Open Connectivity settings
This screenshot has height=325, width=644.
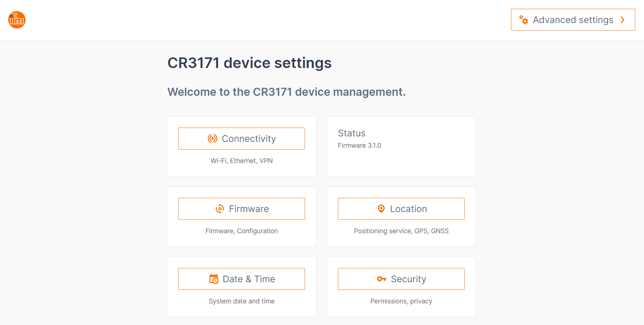click(242, 139)
